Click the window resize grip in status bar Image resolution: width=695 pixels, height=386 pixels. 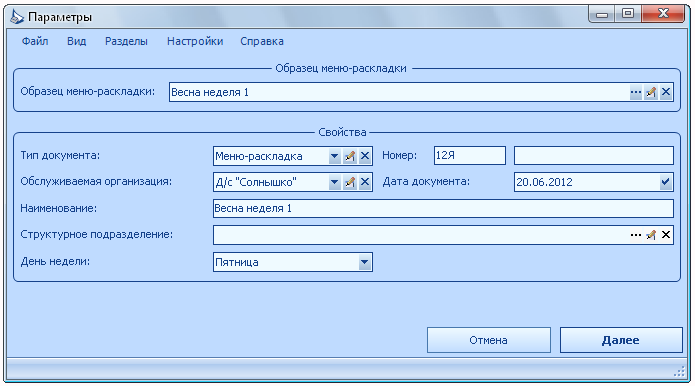click(x=679, y=372)
